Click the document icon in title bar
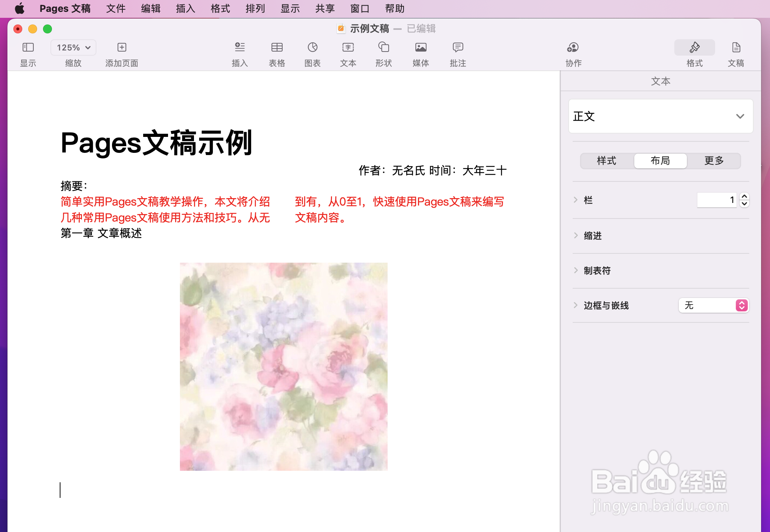The width and height of the screenshot is (770, 532). point(341,29)
